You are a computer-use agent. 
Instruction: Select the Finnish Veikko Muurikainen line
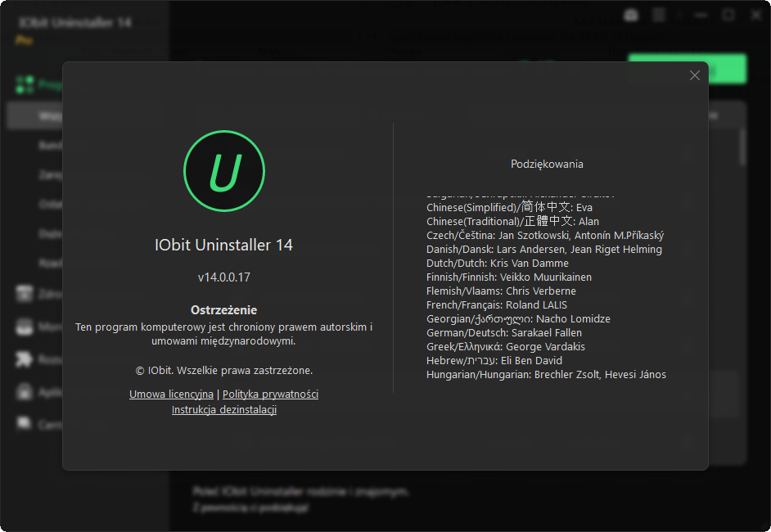pos(509,277)
